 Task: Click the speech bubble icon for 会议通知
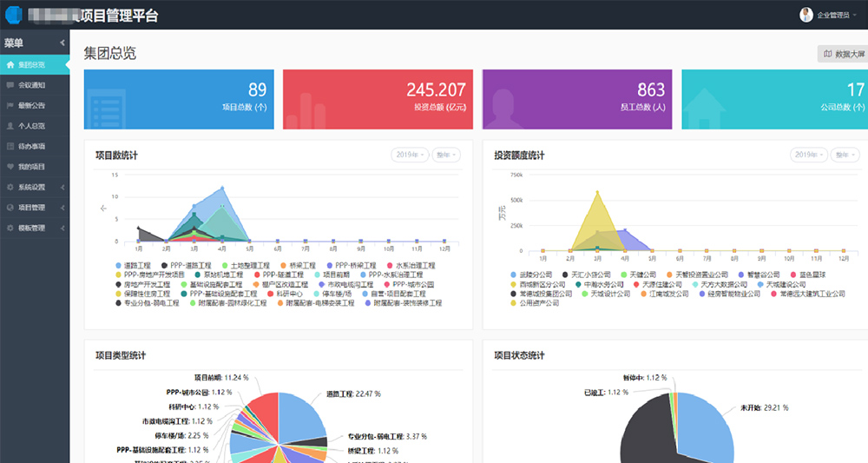[10, 85]
